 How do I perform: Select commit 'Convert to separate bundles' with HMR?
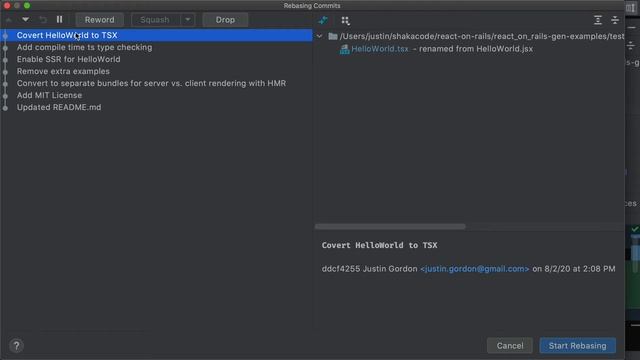tap(156, 83)
